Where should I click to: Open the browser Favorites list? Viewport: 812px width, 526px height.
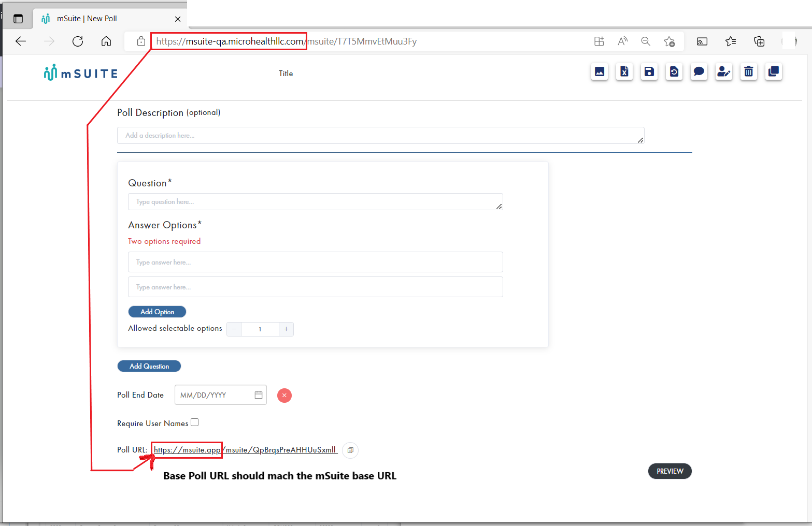pos(731,41)
